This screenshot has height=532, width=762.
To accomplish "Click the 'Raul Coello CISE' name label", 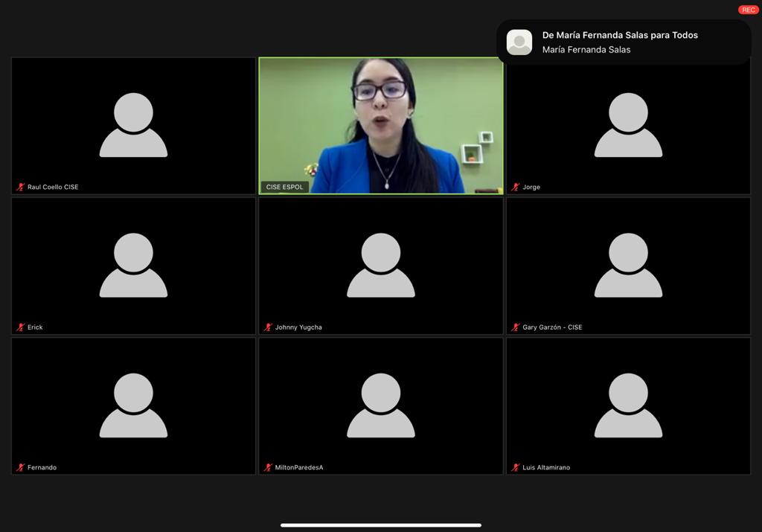I will tap(53, 187).
